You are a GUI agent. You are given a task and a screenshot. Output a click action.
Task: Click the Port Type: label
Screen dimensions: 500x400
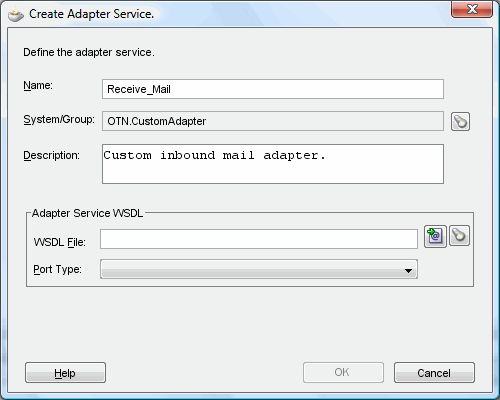point(57,269)
